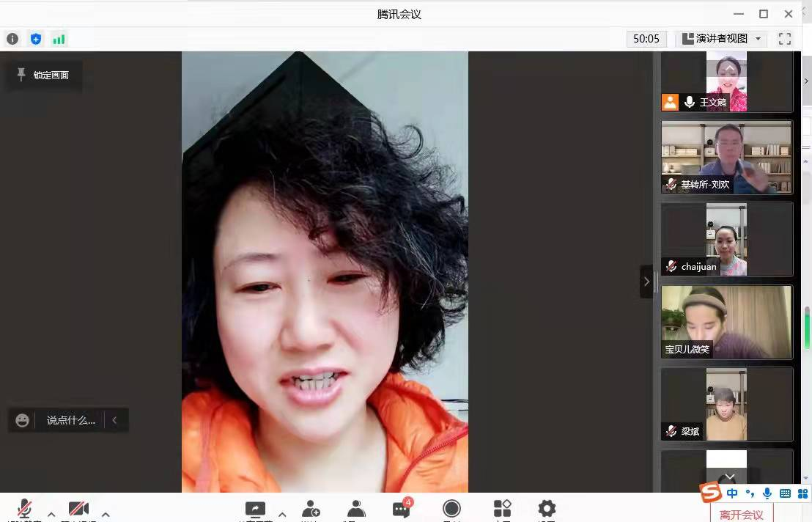The width and height of the screenshot is (812, 522).
Task: Turn on the camera video
Action: (78, 509)
